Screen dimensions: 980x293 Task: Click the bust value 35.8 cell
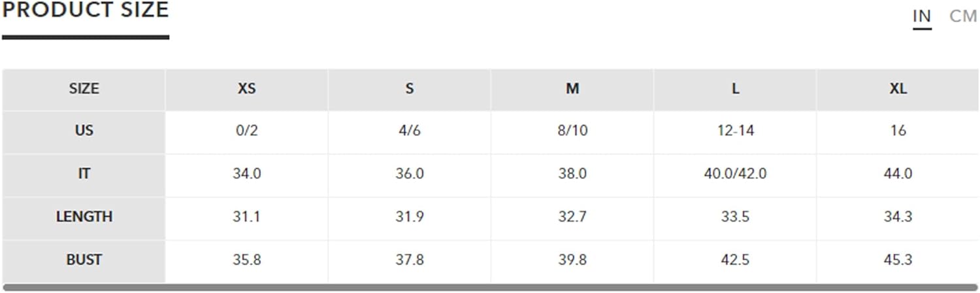[246, 260]
